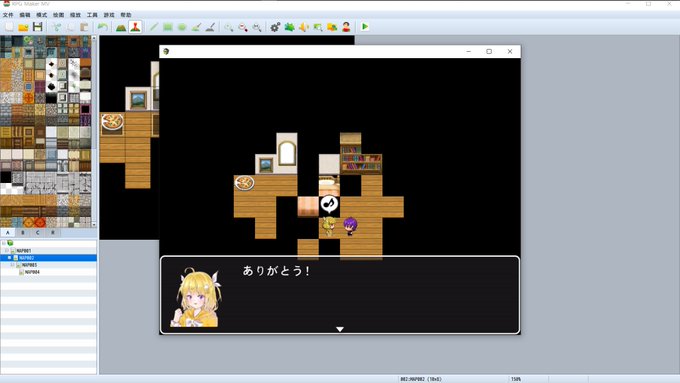Click the Paste clipboard icon

tap(84, 27)
